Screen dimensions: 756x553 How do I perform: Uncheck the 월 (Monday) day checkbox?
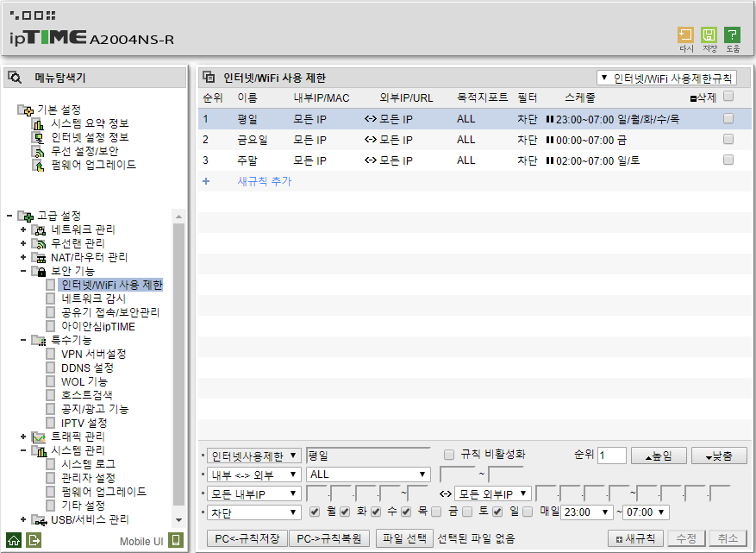(x=315, y=512)
